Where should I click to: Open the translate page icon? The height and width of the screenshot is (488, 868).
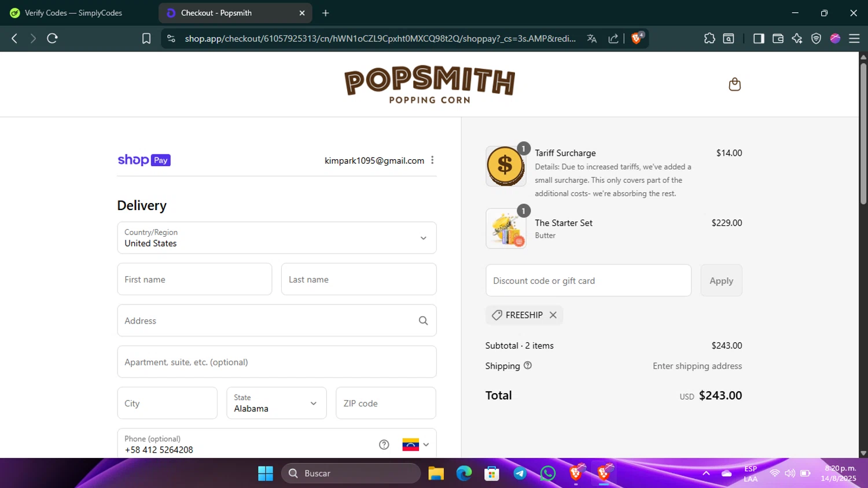(591, 38)
